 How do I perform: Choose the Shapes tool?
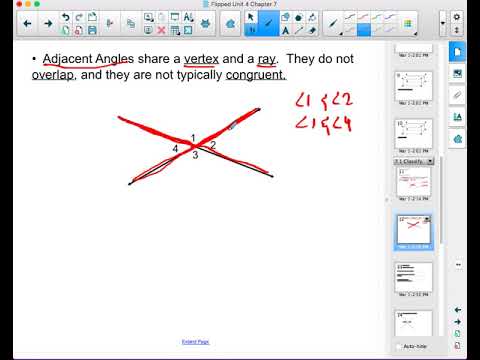(x=285, y=17)
